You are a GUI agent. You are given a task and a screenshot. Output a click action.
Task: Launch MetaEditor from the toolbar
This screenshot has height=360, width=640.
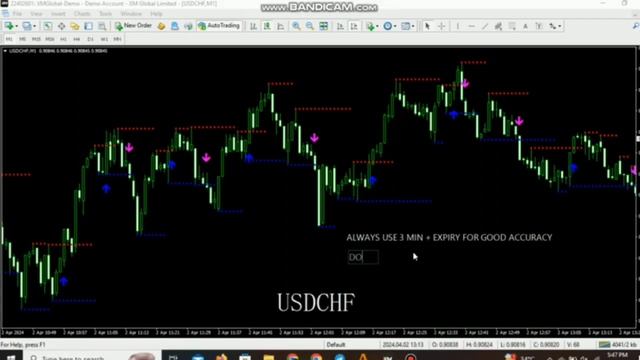pyautogui.click(x=161, y=26)
